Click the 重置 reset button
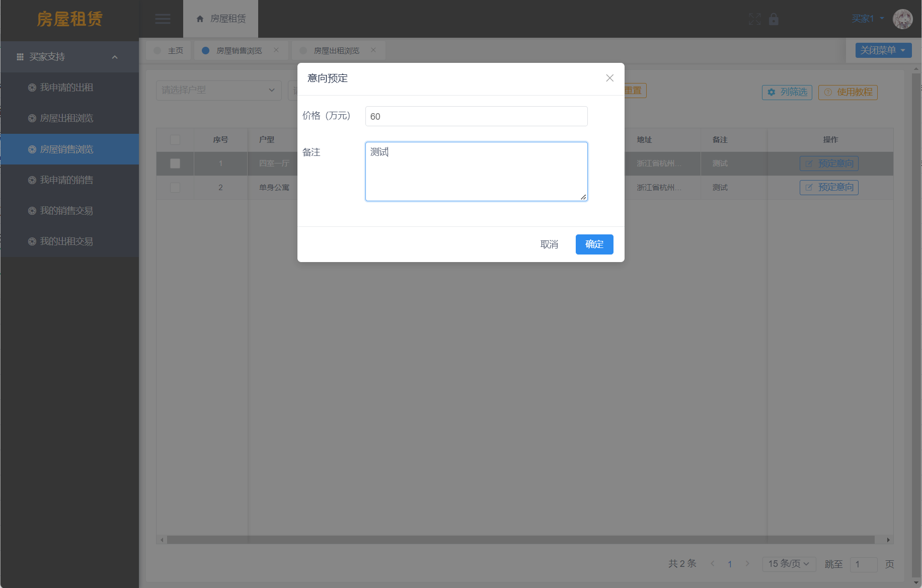 pos(635,91)
